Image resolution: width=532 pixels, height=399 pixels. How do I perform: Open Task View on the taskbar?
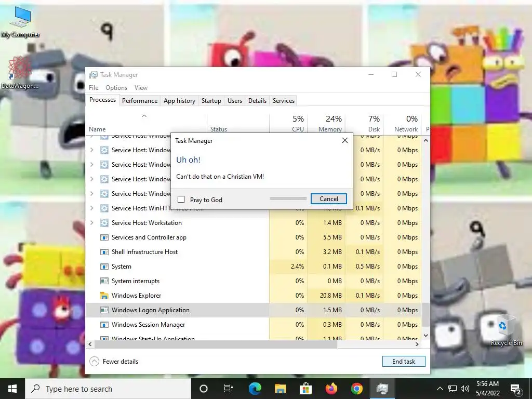click(229, 389)
